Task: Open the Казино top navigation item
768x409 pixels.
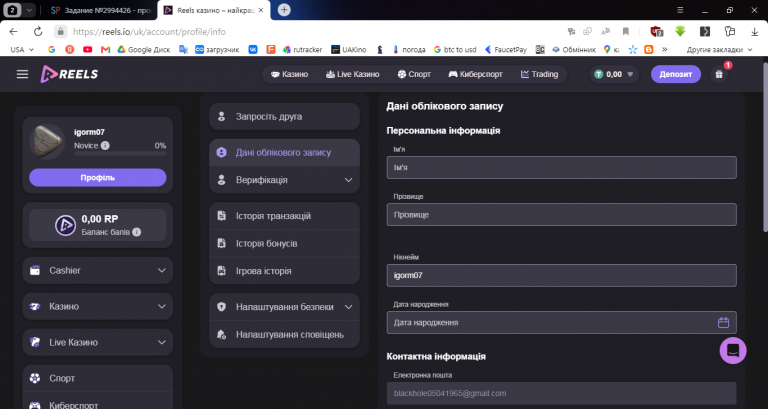Action: (x=289, y=74)
